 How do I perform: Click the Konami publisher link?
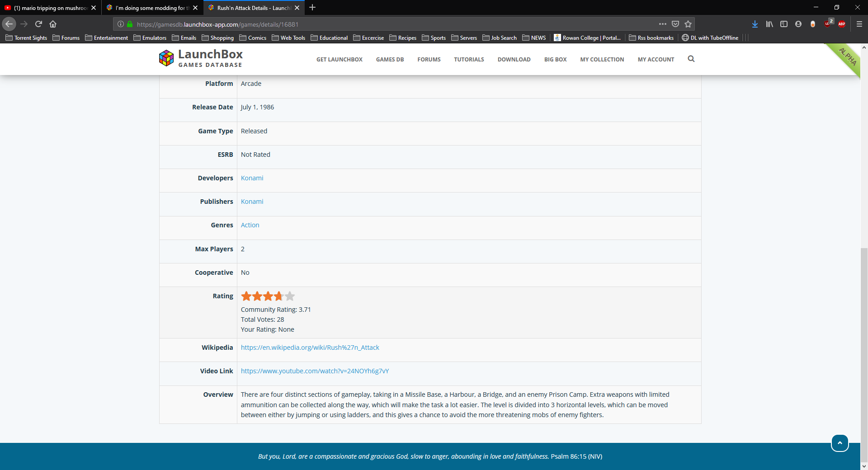252,202
